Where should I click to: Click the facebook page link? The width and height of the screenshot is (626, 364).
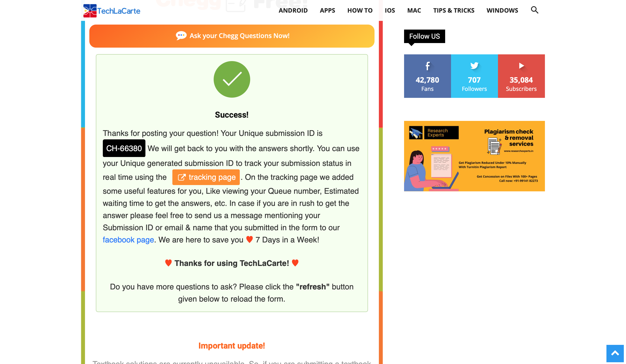[x=128, y=240]
